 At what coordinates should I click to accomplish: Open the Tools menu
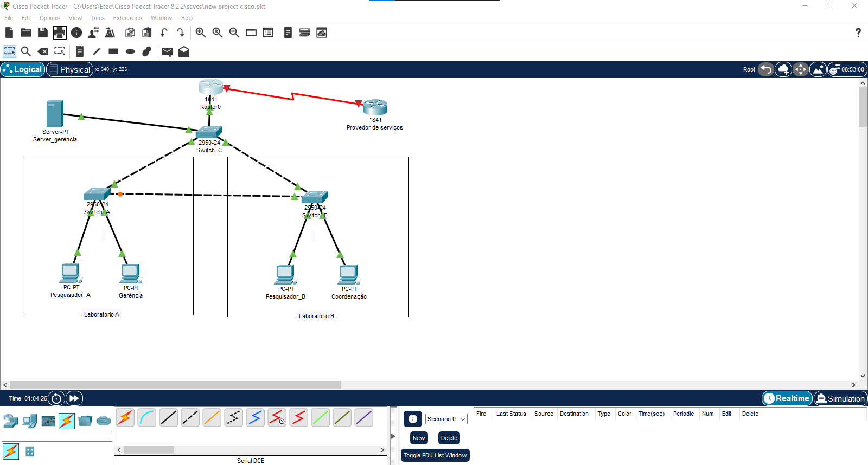tap(98, 18)
